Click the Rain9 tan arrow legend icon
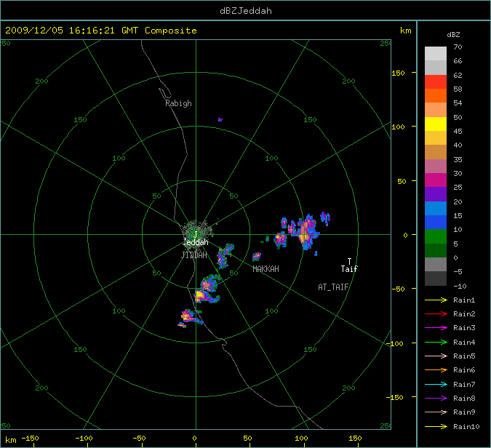Screen dimensions: 491x448 436,412
